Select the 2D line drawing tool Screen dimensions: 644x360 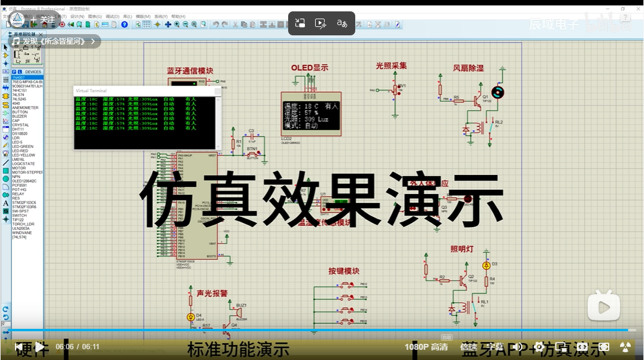pos(6,163)
